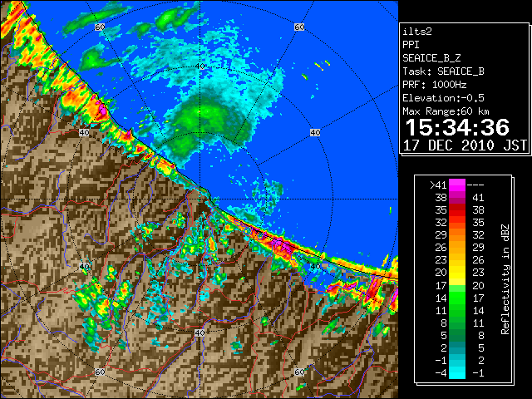Pick the red color band beside 35
The image size is (532, 399).
tap(457, 210)
